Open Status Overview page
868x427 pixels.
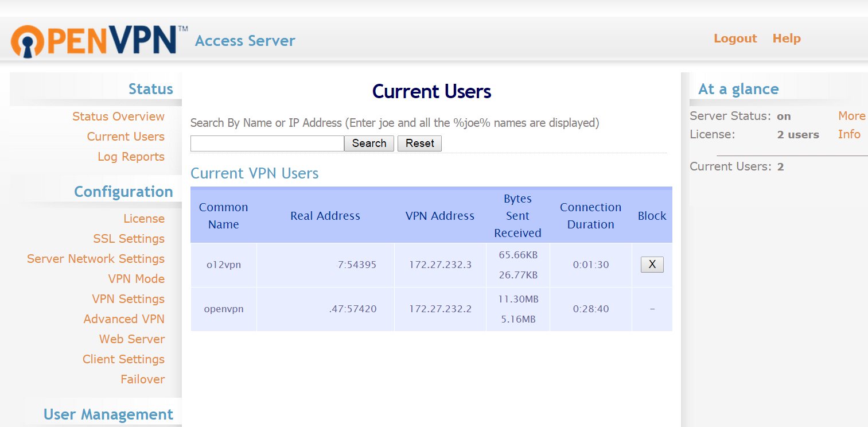click(x=118, y=117)
